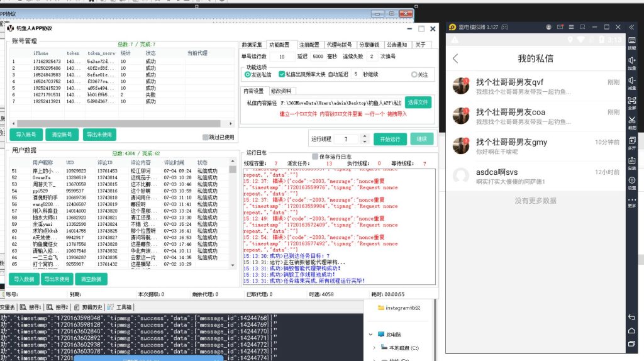Viewport: 644px width, 361px height.
Task: Open the multi-instance (多开) icon
Action: coord(631,141)
